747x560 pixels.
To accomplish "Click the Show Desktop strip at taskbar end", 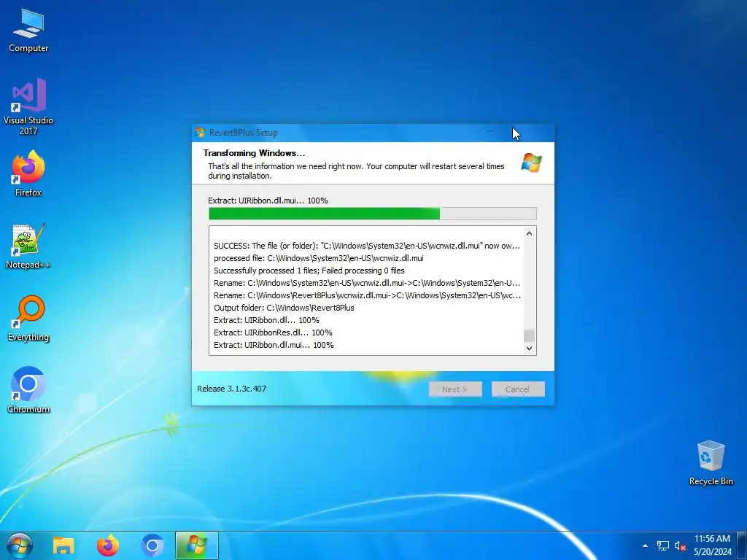I will pos(742,545).
